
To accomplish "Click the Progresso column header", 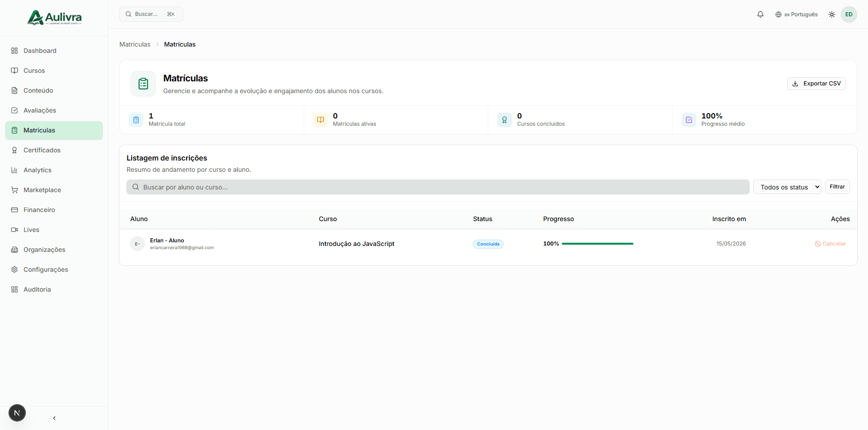I will click(558, 219).
